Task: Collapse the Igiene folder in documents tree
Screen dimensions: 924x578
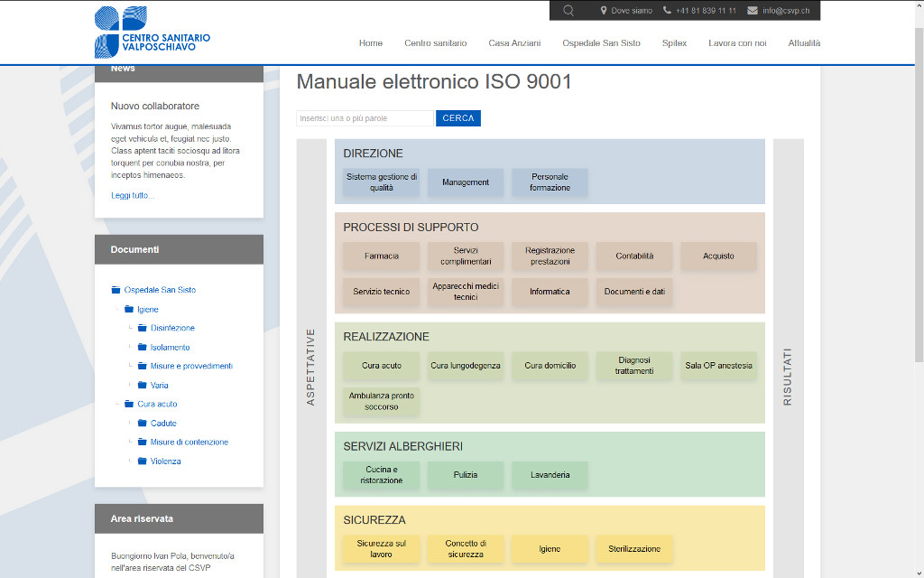Action: 129,310
